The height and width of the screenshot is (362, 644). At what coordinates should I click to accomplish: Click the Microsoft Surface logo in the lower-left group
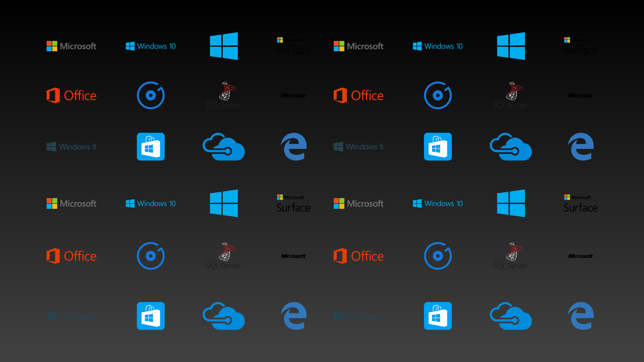293,203
